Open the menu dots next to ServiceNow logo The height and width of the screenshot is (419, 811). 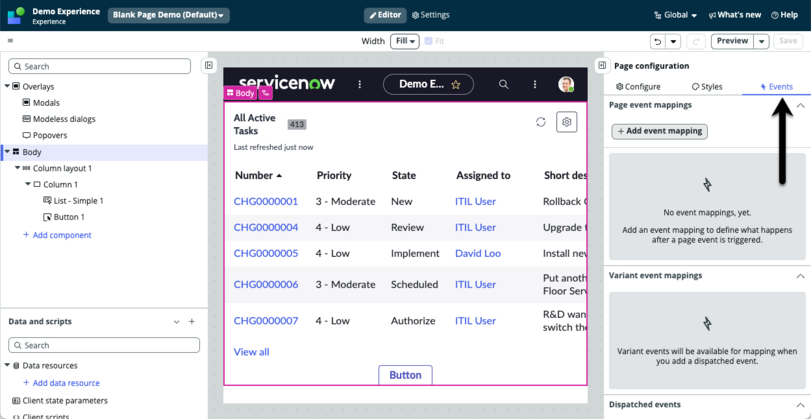pos(360,84)
